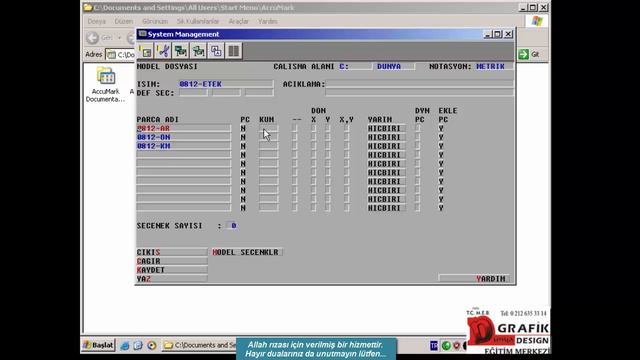Click the green Git go arrow
This screenshot has height=360, width=640.
523,54
